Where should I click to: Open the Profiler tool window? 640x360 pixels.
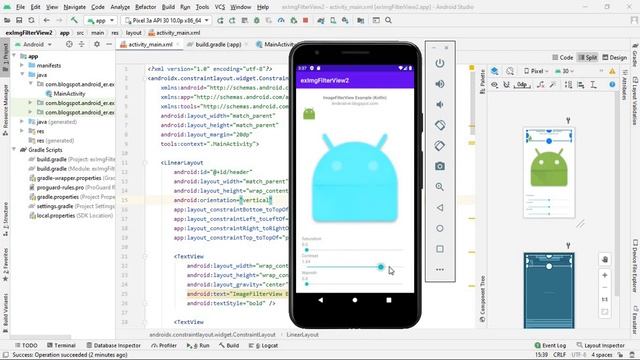click(x=164, y=345)
